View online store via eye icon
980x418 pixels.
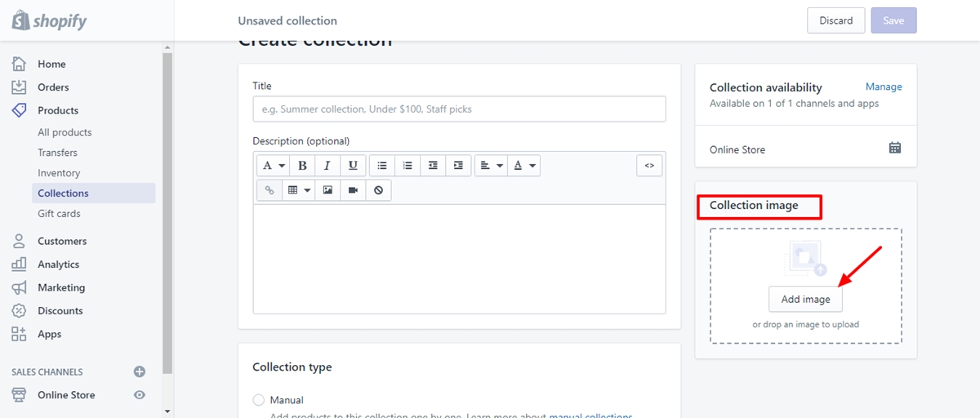(140, 395)
